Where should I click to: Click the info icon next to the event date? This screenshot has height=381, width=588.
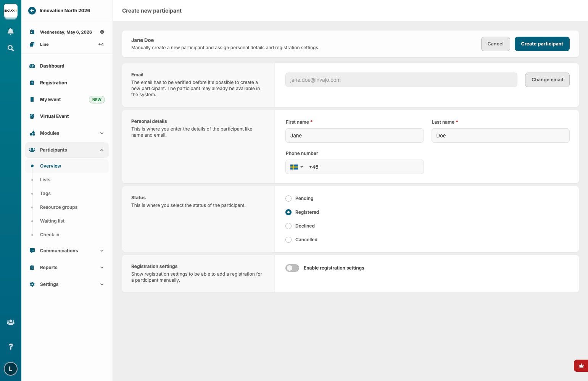[102, 32]
